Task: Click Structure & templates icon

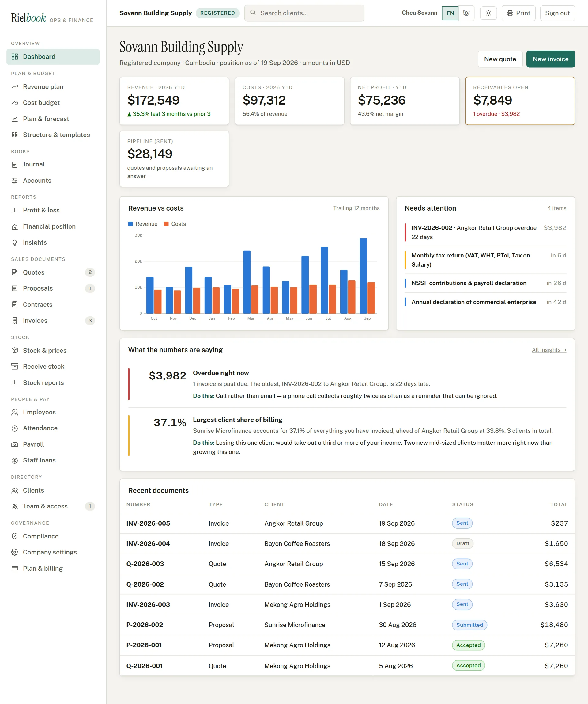Action: pos(14,135)
